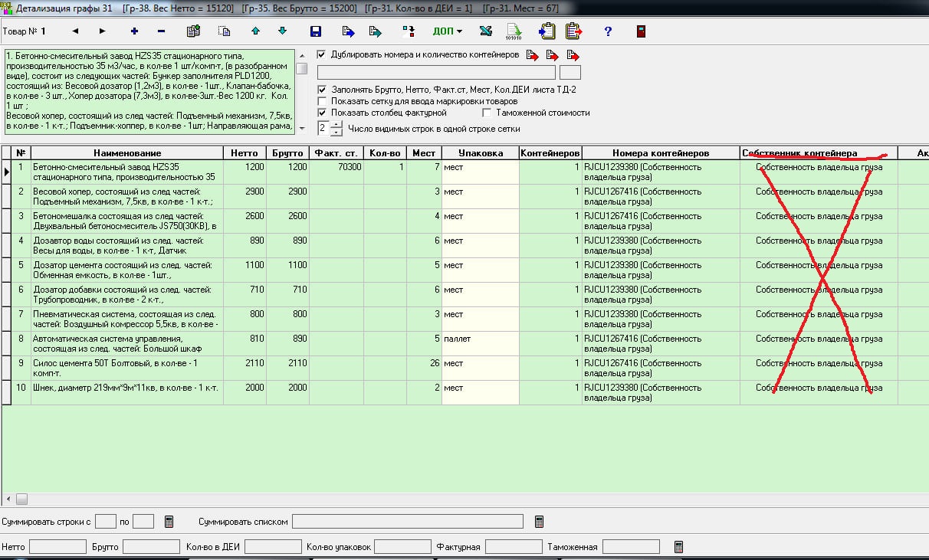Add new item with plus icon
Image resolution: width=929 pixels, height=560 pixels.
[135, 31]
